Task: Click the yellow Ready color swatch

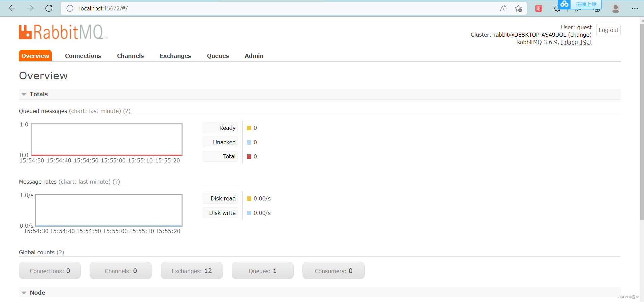Action: [x=249, y=128]
